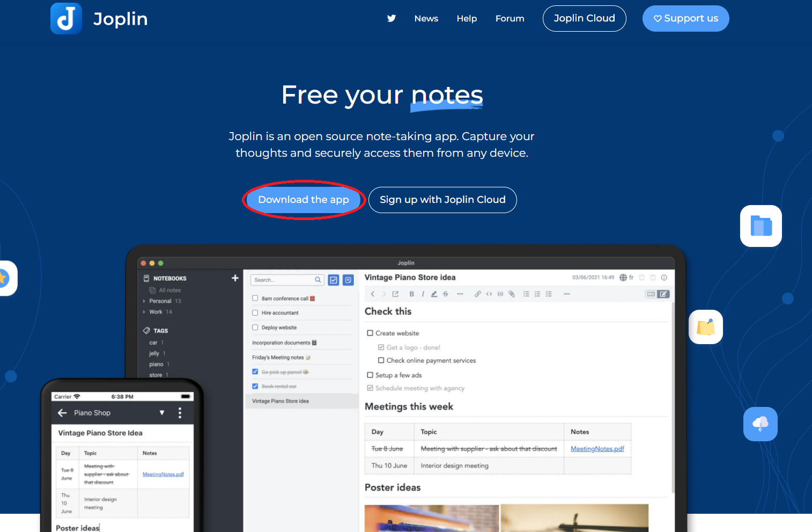Click the yellow sticky note floating icon
The width and height of the screenshot is (812, 532).
tap(706, 327)
